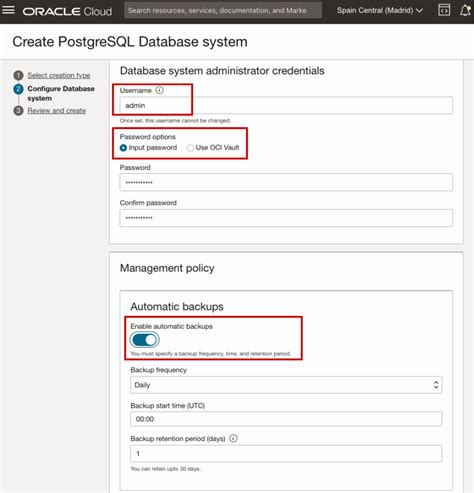Open the Backup frequency dropdown
Screen dimensions: 474x493
(286, 385)
